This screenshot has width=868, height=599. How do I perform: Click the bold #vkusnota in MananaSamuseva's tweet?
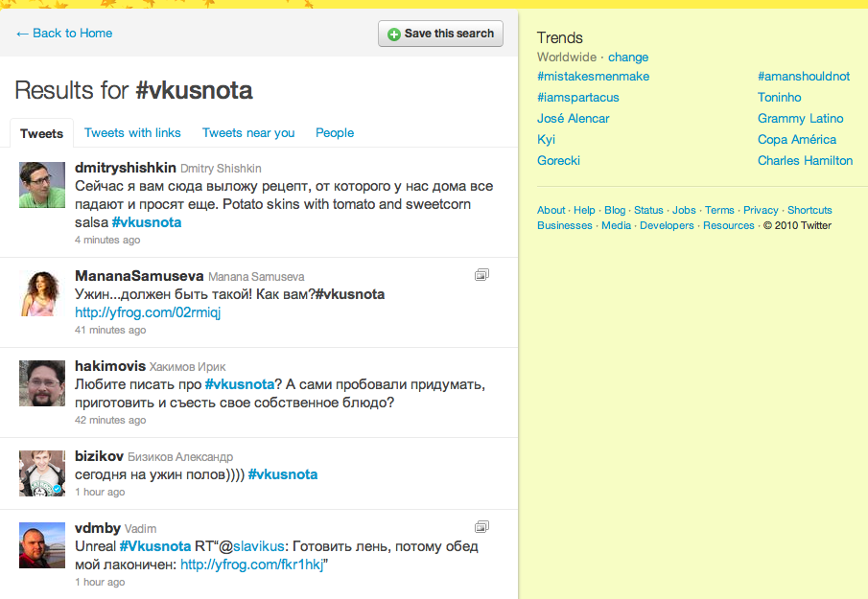click(x=350, y=294)
